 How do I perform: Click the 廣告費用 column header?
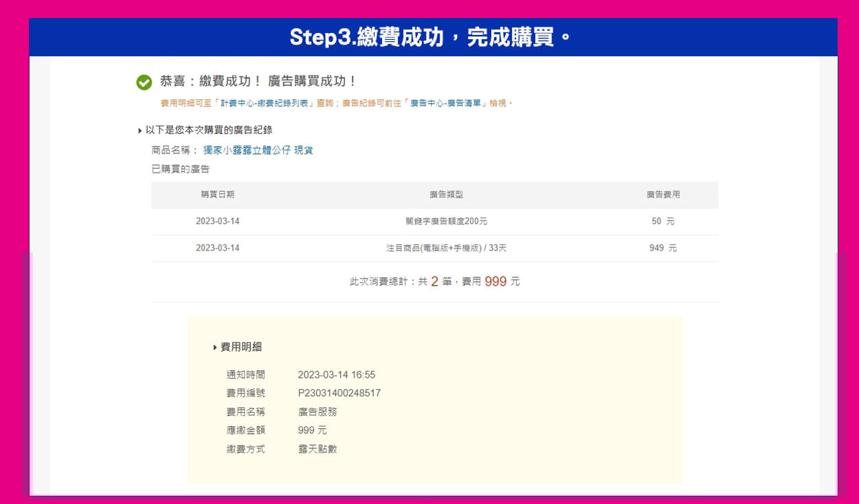[x=662, y=195]
